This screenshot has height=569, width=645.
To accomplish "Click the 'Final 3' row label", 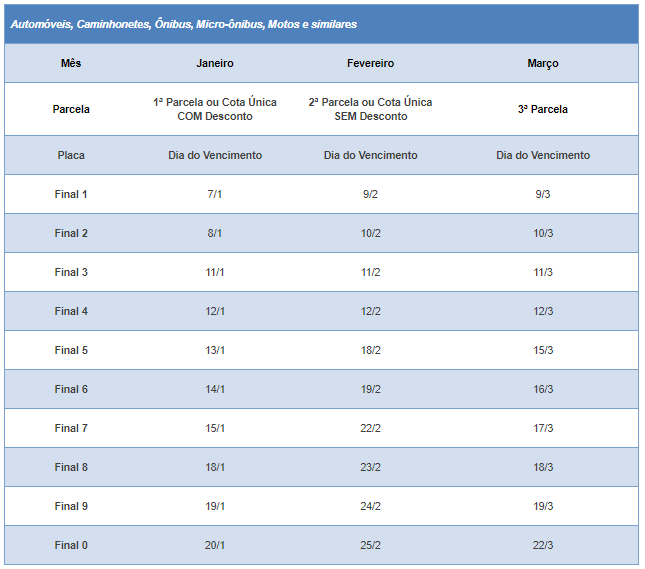I will 71,272.
